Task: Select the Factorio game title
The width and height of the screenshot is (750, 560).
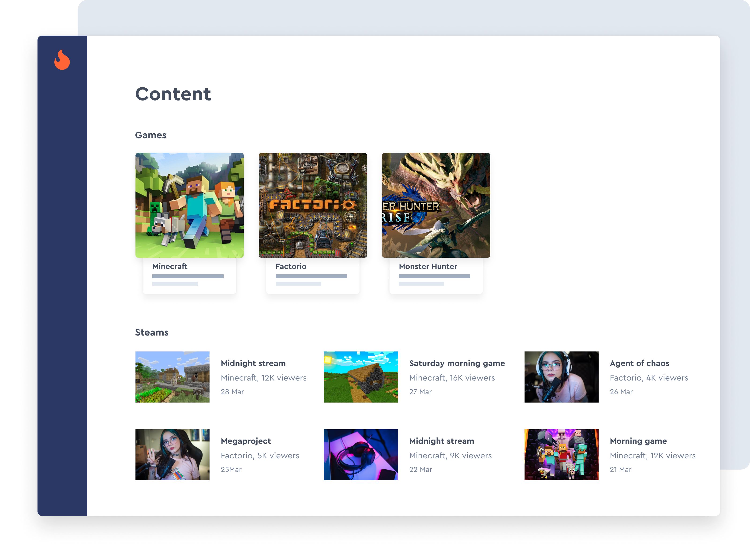Action: pyautogui.click(x=291, y=266)
